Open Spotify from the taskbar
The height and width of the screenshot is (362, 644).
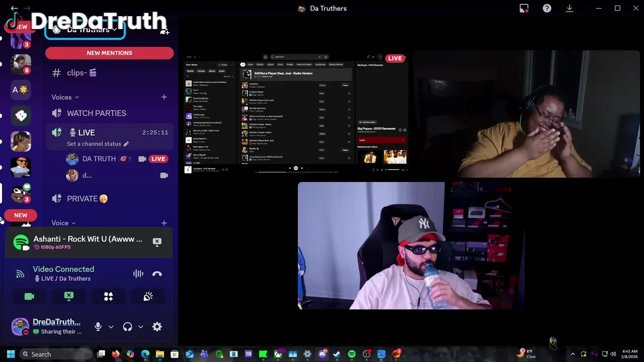coord(352,354)
